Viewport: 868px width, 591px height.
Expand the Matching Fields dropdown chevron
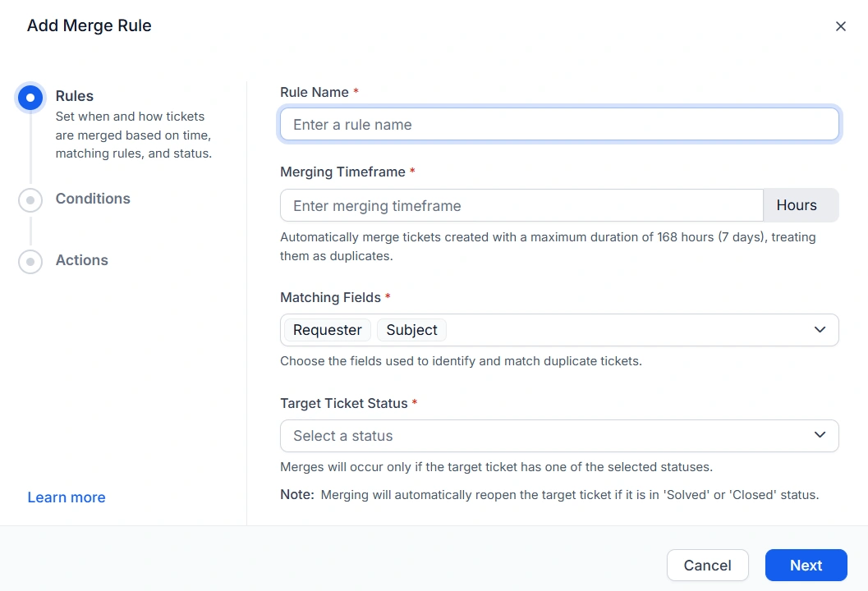point(820,330)
